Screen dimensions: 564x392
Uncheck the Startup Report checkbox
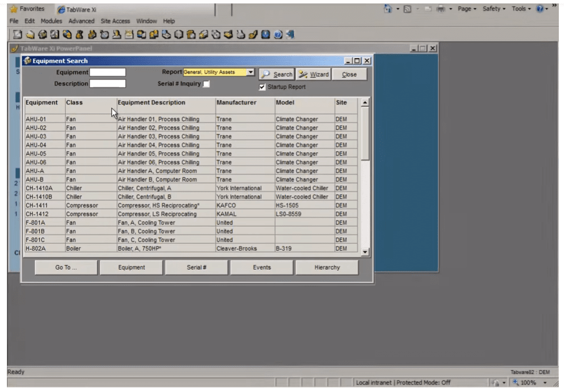[262, 87]
